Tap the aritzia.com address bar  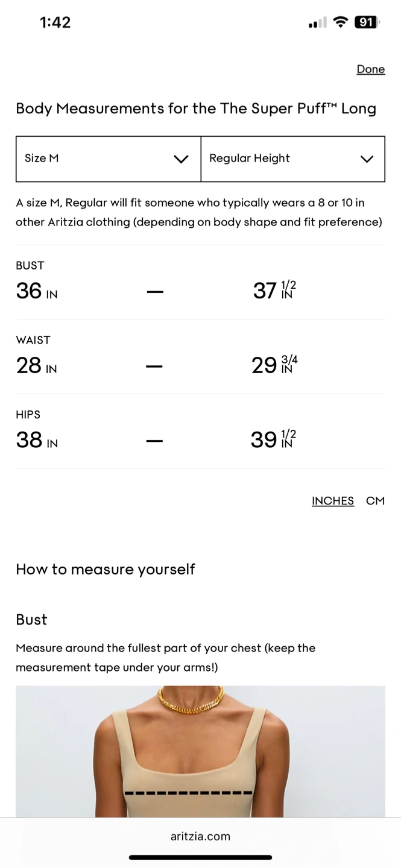tap(200, 836)
